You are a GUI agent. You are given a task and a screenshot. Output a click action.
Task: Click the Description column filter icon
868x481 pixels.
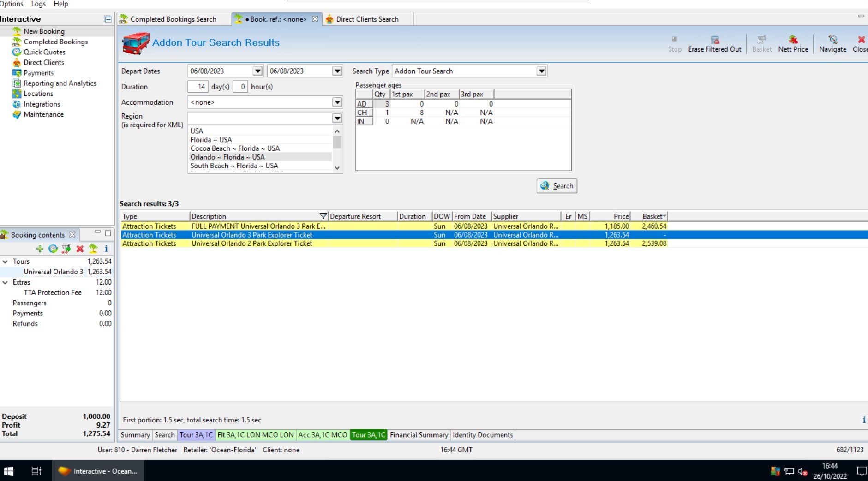(323, 216)
